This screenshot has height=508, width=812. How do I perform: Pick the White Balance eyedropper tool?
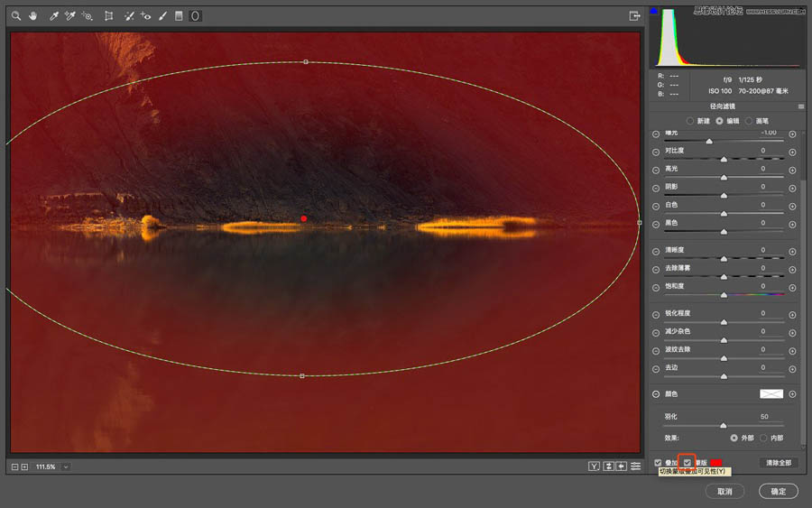click(x=53, y=16)
